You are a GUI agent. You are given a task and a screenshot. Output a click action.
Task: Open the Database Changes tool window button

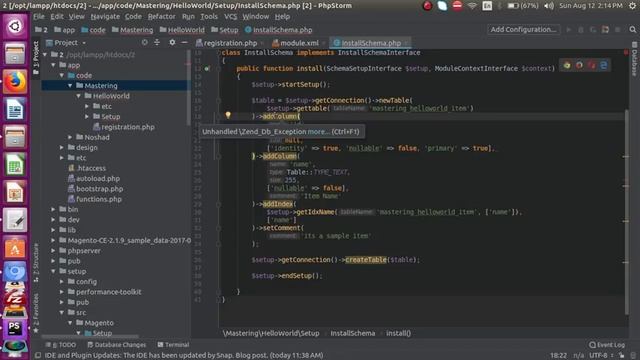pos(116,345)
